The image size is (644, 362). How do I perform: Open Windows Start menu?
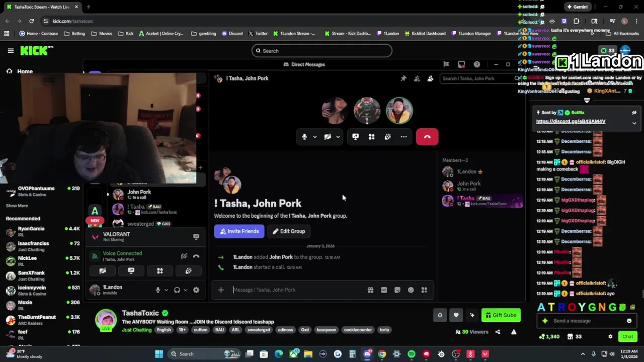pyautogui.click(x=159, y=354)
